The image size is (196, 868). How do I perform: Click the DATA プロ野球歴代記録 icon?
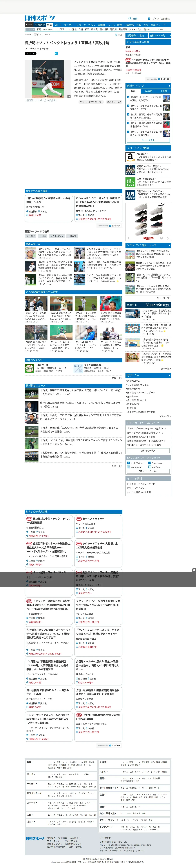click(78, 368)
